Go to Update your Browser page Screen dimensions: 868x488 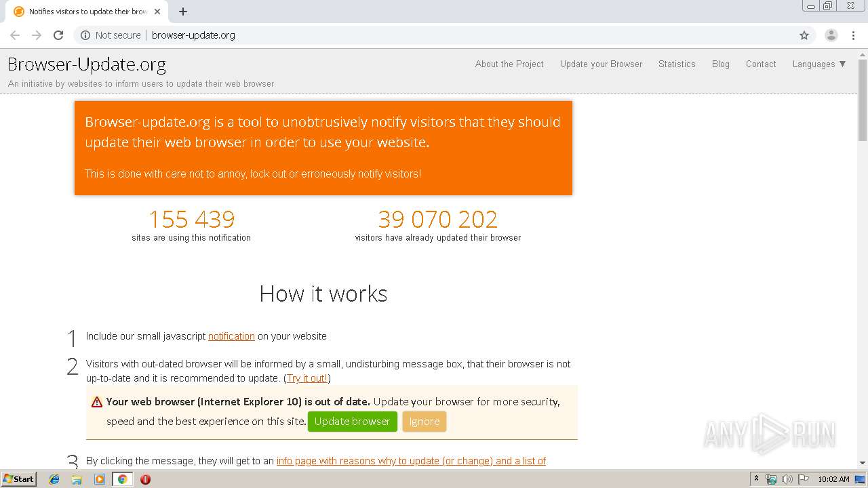[x=601, y=64]
